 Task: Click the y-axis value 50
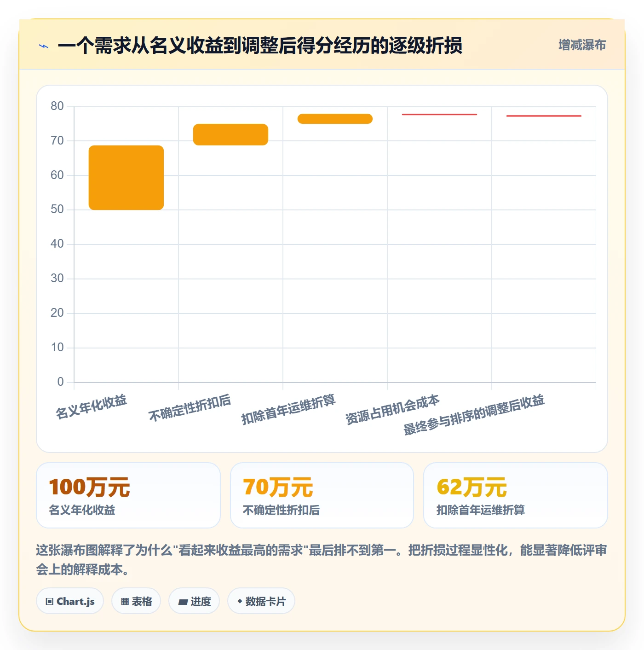[x=57, y=209]
